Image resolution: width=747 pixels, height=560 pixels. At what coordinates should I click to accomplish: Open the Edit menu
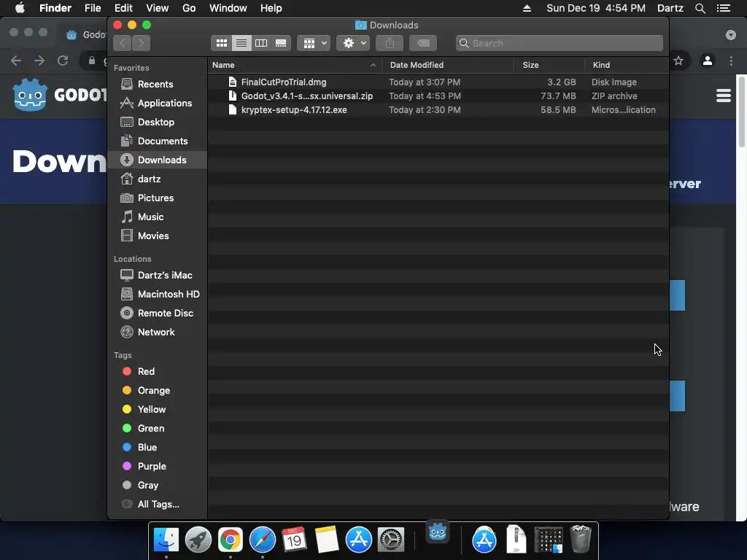pyautogui.click(x=123, y=8)
